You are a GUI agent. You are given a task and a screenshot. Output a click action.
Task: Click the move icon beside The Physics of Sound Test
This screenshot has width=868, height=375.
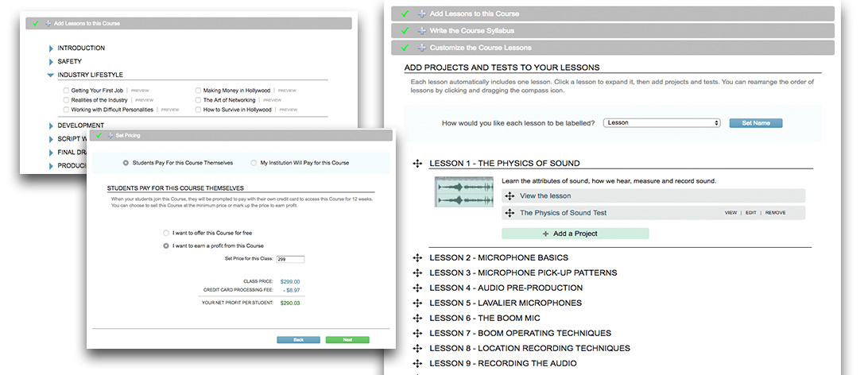click(x=510, y=213)
